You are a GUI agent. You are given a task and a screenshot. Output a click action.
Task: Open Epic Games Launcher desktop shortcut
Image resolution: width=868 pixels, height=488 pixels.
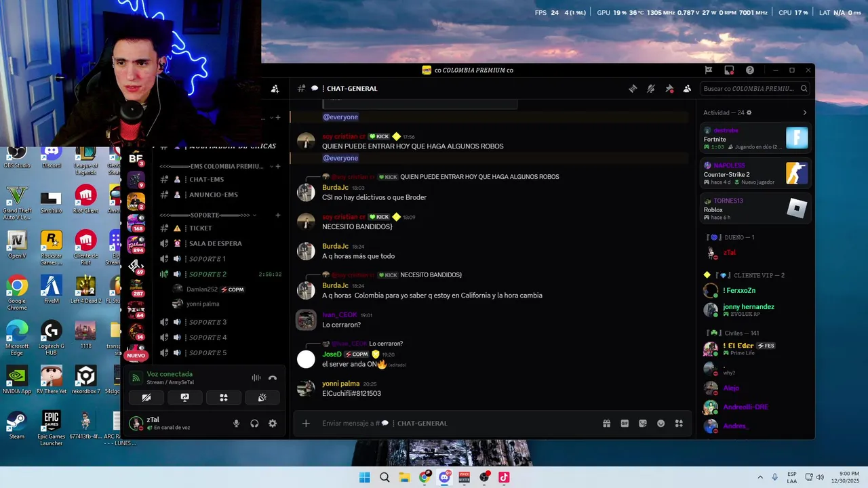point(52,428)
